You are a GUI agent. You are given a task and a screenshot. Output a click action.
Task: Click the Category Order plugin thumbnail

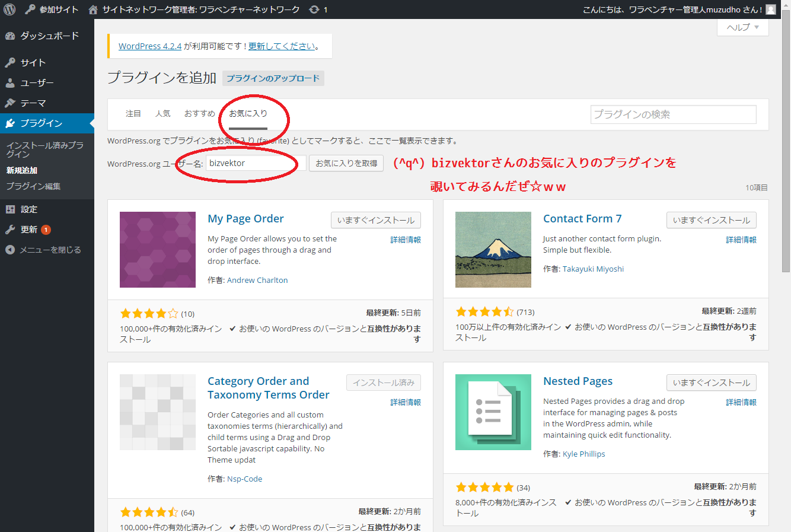[158, 412]
